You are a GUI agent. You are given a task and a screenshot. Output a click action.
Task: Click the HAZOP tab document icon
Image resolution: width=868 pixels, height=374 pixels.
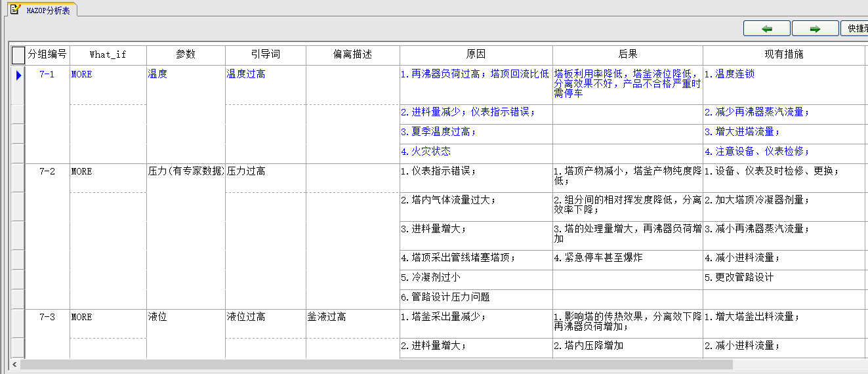tap(14, 10)
